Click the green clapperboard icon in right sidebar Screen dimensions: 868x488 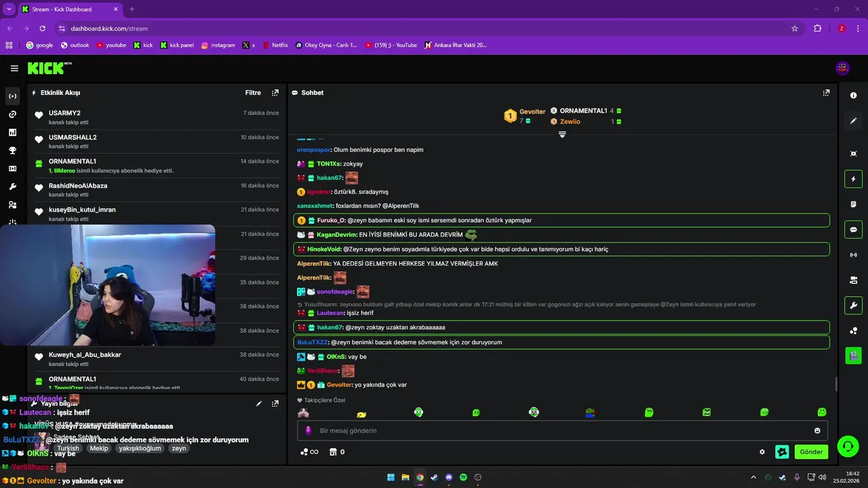pyautogui.click(x=853, y=355)
